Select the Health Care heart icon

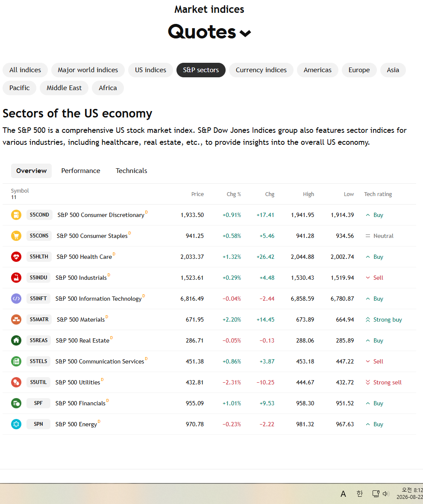tap(16, 257)
